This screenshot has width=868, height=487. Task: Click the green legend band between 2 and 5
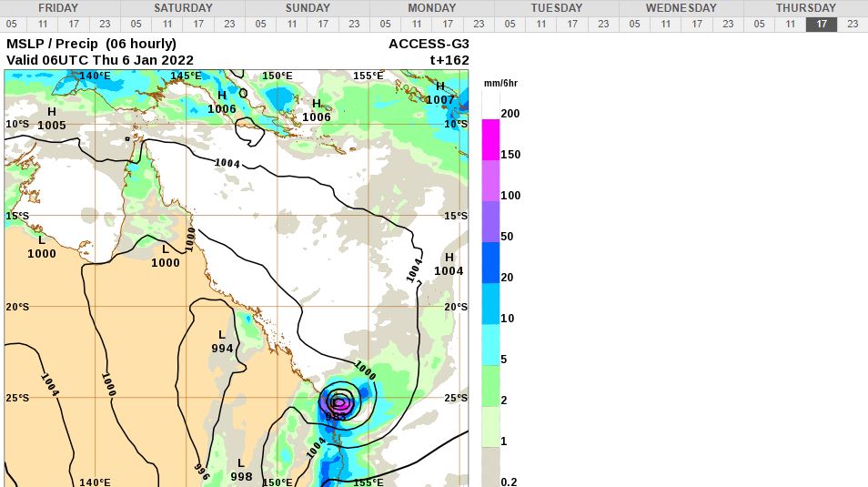click(490, 386)
